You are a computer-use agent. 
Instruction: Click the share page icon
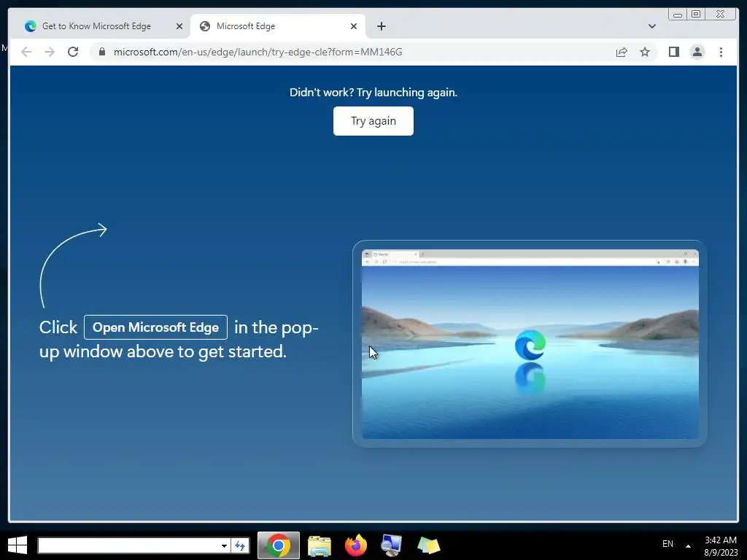click(622, 52)
